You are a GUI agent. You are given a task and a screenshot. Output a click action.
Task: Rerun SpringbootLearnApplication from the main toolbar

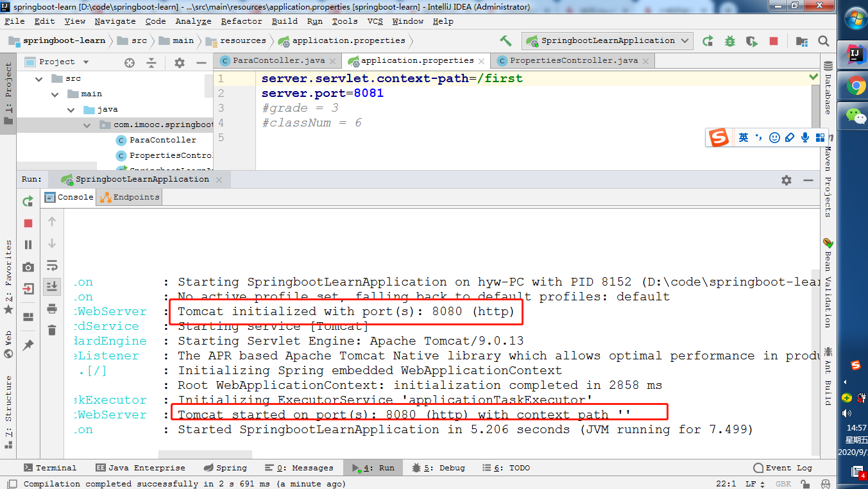click(x=708, y=40)
